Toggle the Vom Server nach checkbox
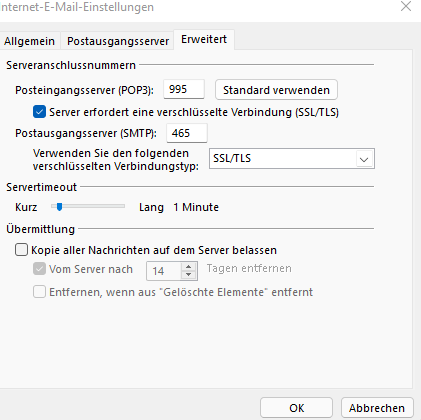The width and height of the screenshot is (421, 420). [x=39, y=269]
